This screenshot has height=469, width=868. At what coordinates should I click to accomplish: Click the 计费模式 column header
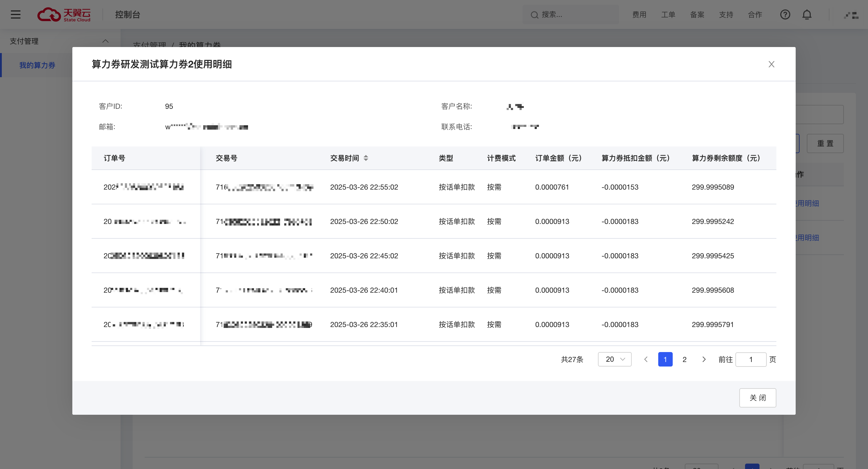click(501, 158)
